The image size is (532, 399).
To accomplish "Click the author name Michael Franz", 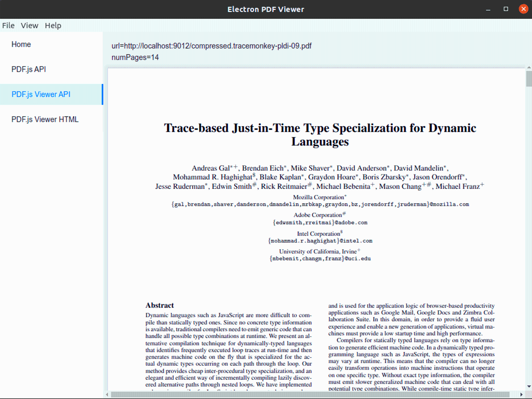I will pos(458,186).
